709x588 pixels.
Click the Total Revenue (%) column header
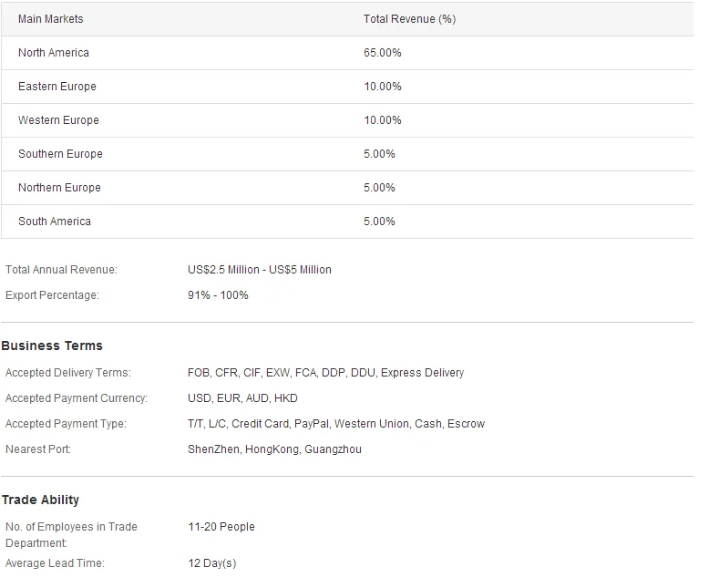(409, 19)
